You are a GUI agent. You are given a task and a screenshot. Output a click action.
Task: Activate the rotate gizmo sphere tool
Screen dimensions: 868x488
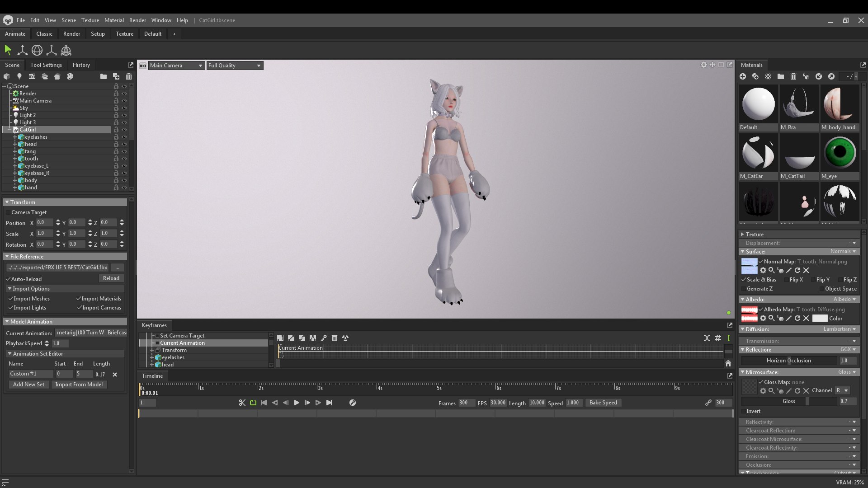(37, 50)
